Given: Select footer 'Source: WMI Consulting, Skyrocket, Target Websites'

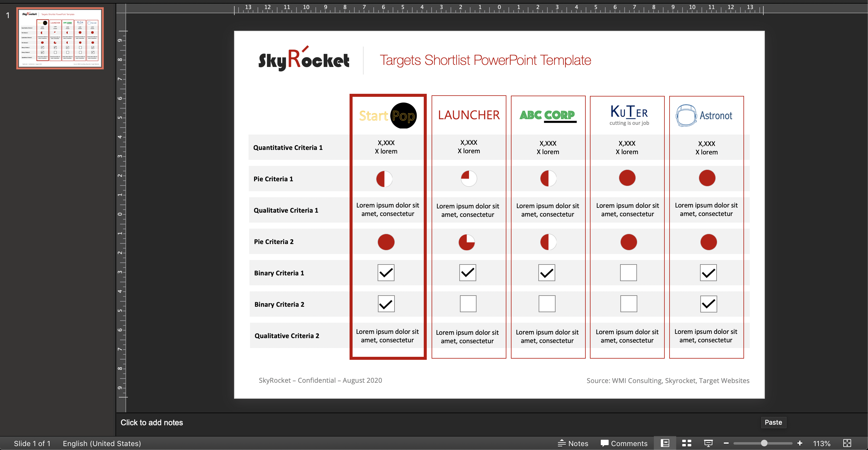Looking at the screenshot, I should click(x=668, y=381).
